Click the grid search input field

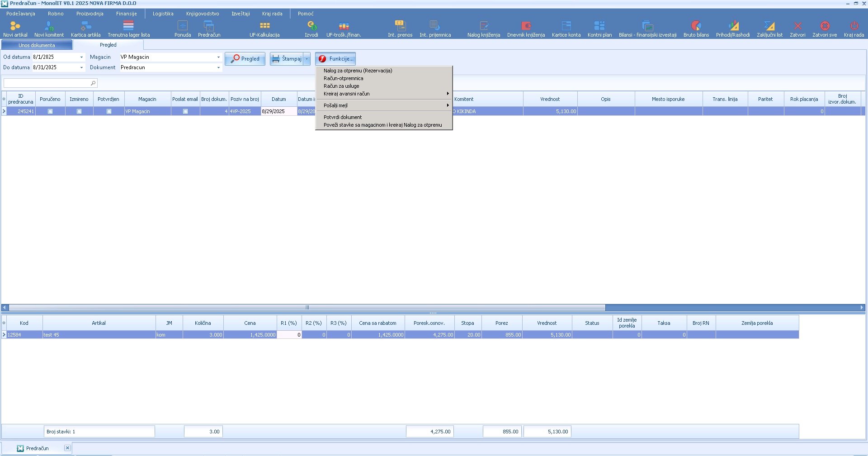coord(47,83)
